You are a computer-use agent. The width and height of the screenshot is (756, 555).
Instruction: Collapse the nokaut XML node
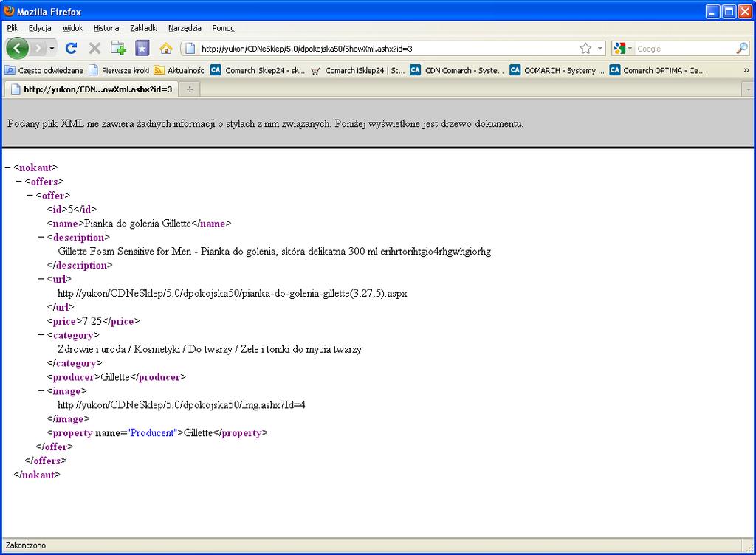click(x=7, y=168)
